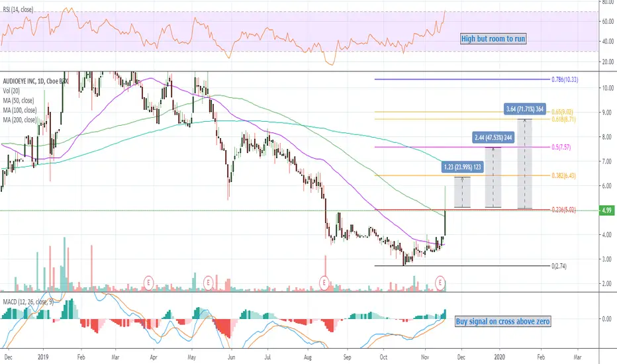This screenshot has width=617, height=364.
Task: Click the 0.65(9.02) Fibonacci level label
Action: 562,112
